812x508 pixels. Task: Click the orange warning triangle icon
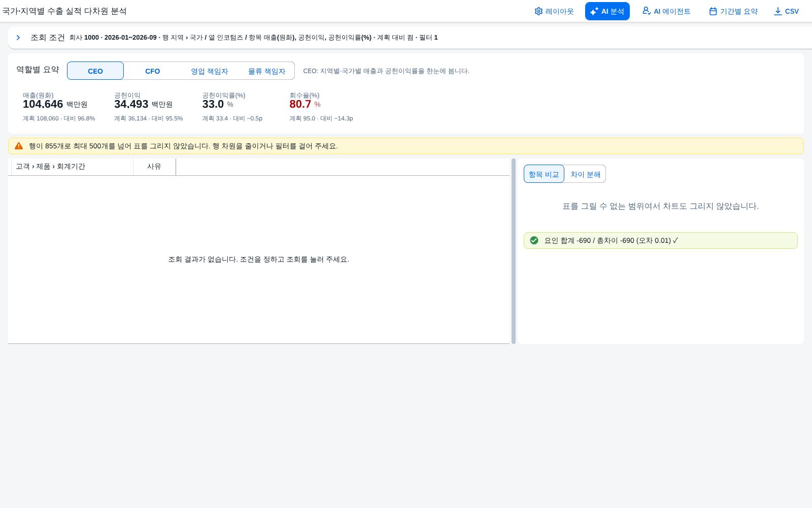[19, 146]
